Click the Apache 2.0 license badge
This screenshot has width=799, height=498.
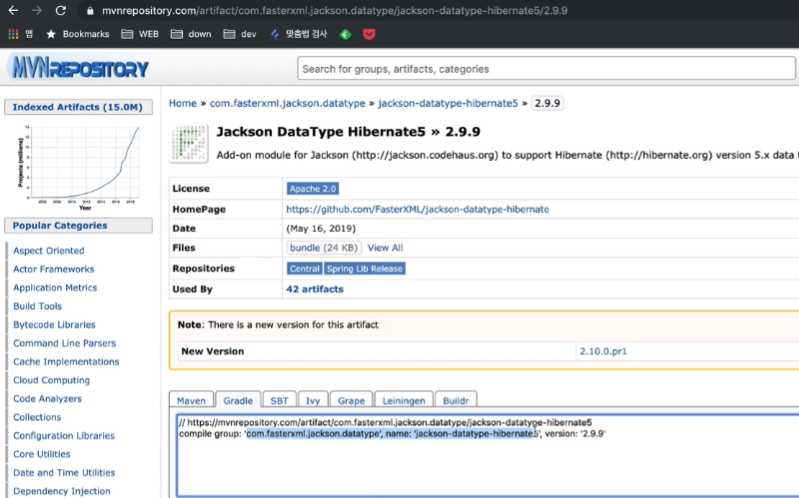(x=313, y=189)
